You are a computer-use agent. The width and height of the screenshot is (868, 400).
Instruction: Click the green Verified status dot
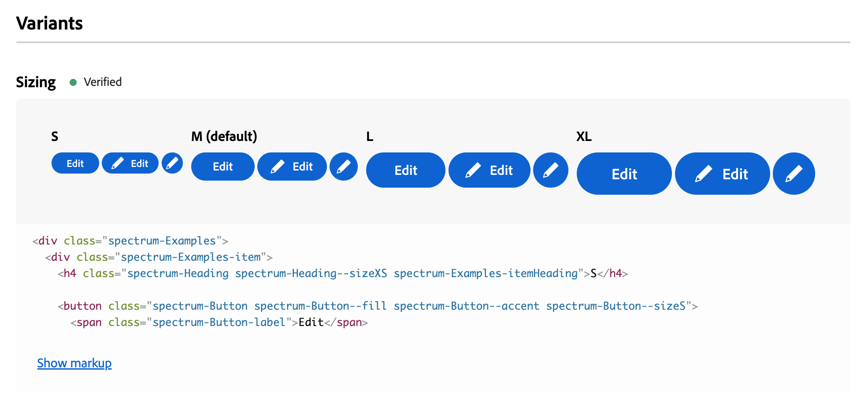click(x=73, y=82)
